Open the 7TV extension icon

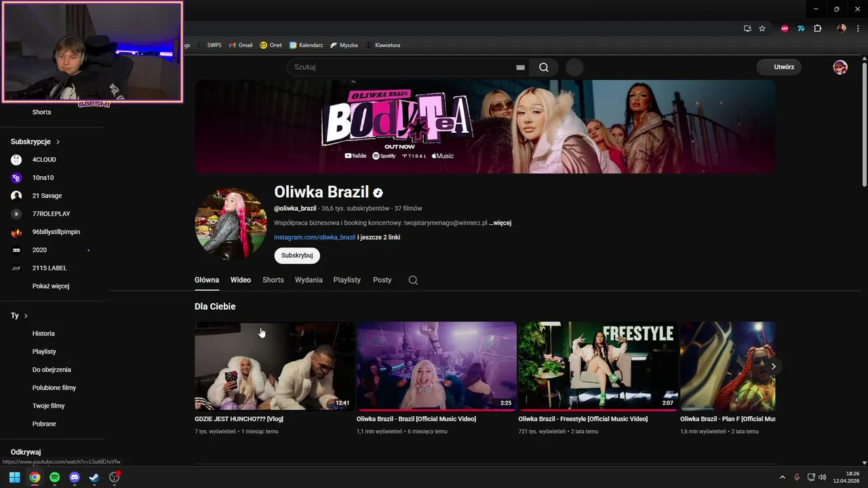(x=801, y=28)
